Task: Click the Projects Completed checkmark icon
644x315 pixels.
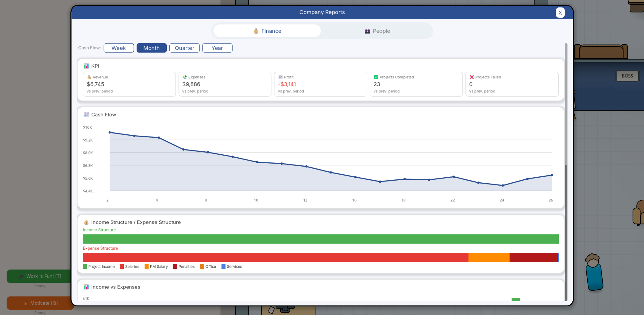Action: pyautogui.click(x=376, y=77)
